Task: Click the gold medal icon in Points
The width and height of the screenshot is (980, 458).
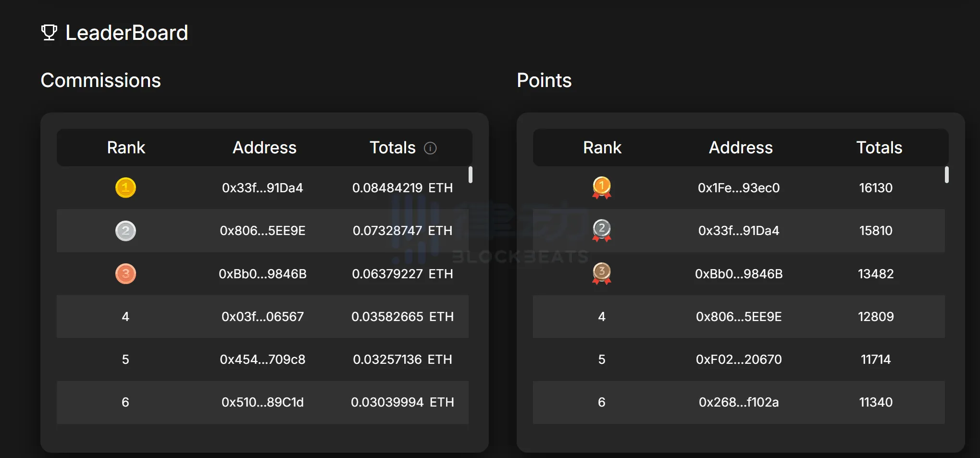Action: click(602, 187)
